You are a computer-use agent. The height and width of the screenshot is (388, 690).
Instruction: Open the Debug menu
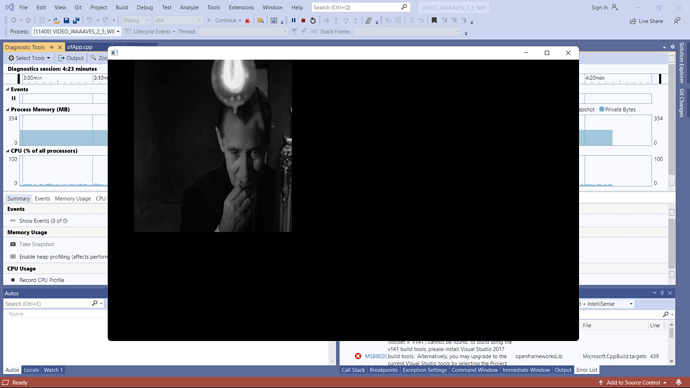(x=145, y=7)
